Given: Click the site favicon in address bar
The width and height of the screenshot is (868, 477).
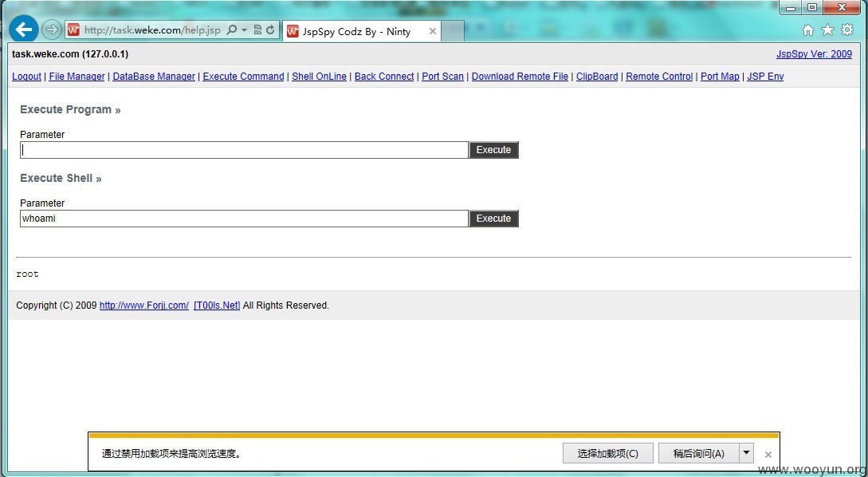Looking at the screenshot, I should (73, 30).
